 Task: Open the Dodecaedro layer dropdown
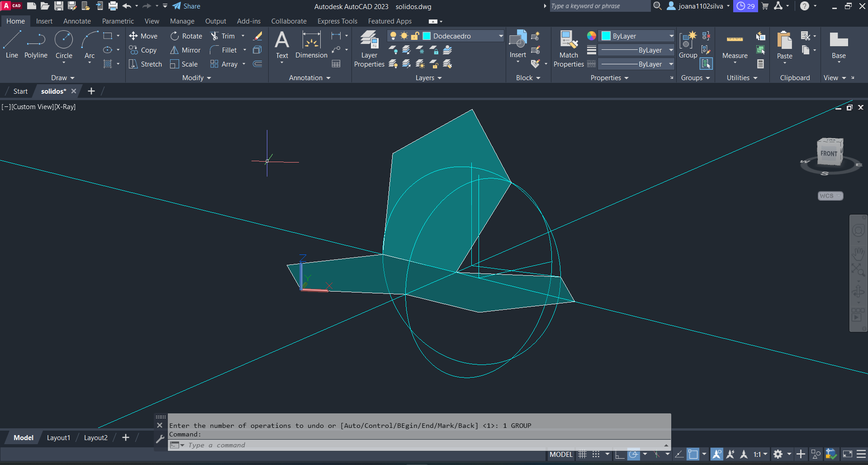(x=501, y=36)
